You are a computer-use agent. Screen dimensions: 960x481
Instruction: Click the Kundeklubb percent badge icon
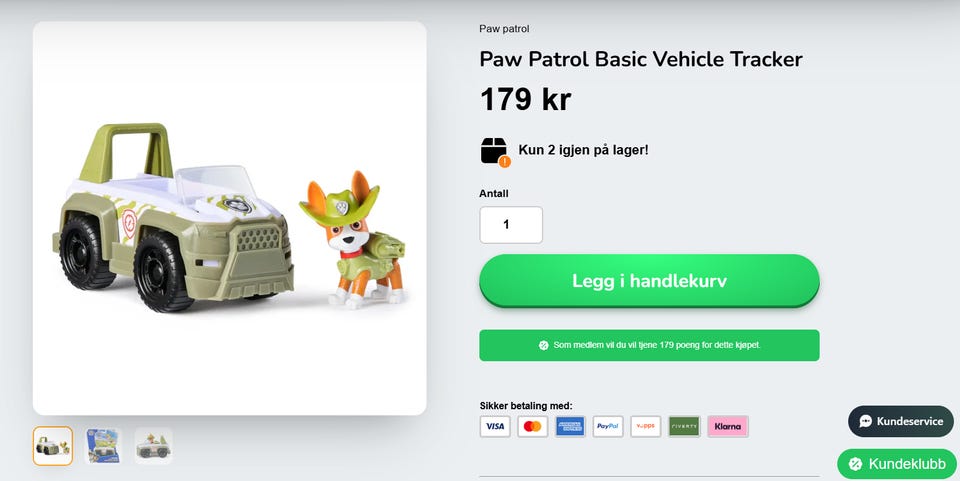[x=855, y=464]
